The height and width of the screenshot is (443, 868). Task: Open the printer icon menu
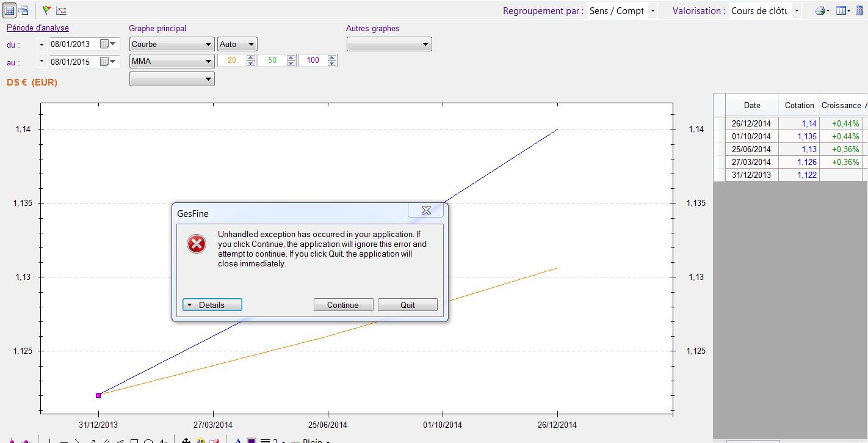(x=823, y=10)
